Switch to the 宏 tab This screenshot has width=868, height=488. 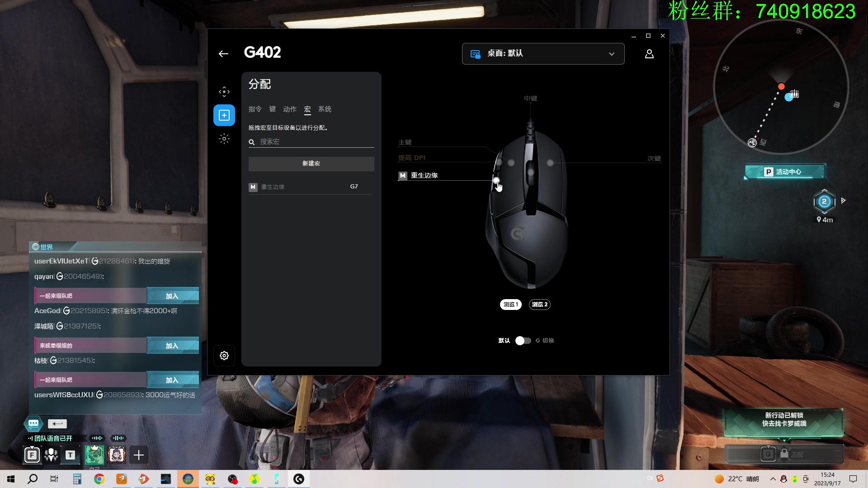pos(307,109)
